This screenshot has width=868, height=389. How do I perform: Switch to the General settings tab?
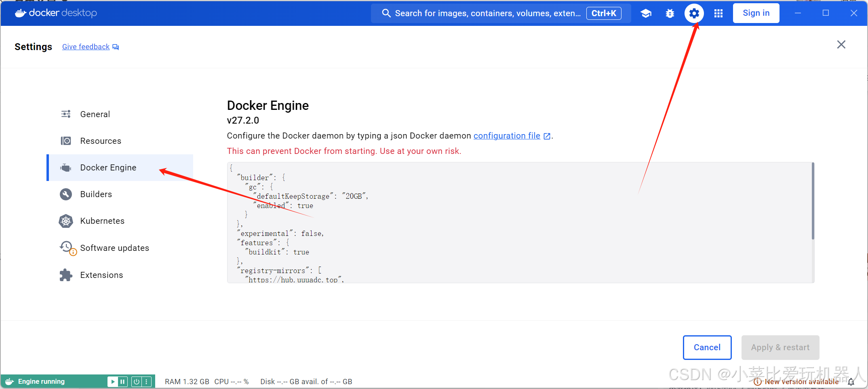click(x=95, y=114)
